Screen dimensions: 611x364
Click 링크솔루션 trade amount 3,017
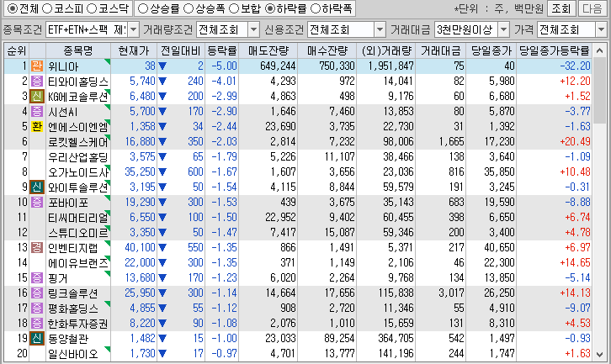click(x=451, y=293)
